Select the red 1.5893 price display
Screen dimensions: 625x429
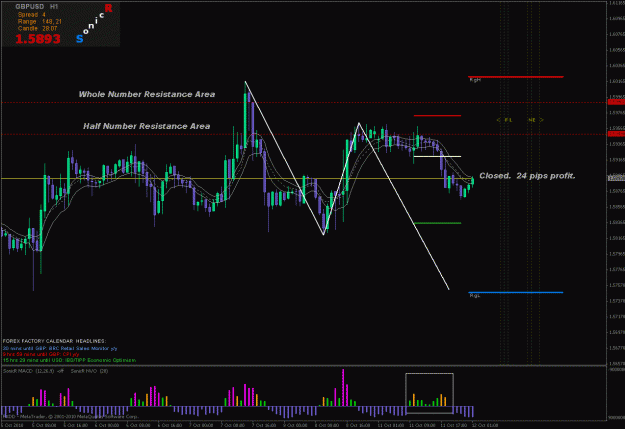(x=38, y=39)
